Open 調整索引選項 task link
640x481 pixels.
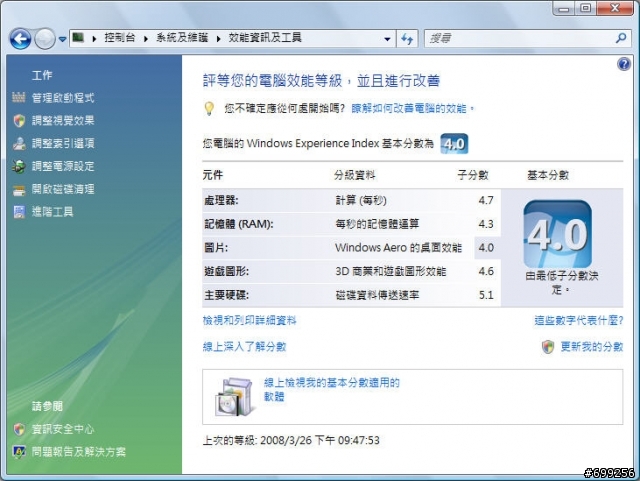(63, 143)
